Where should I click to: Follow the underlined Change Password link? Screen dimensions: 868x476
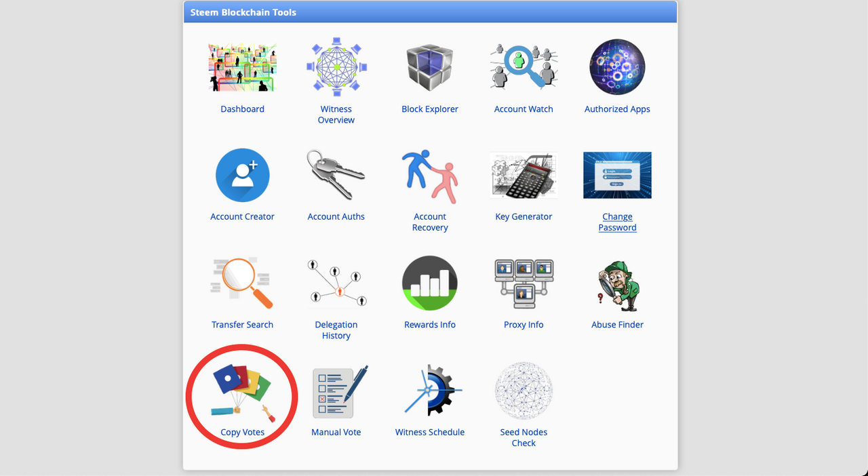coord(617,222)
